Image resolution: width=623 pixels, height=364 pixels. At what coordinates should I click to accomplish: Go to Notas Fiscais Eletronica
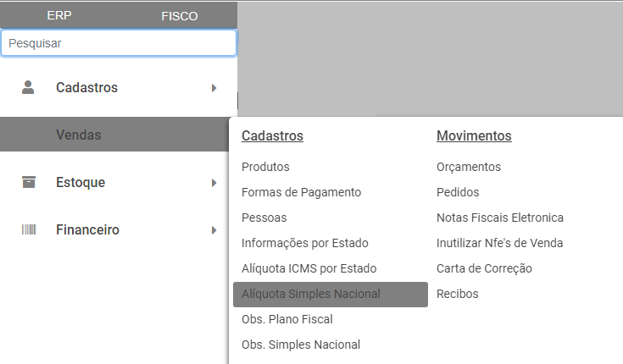pyautogui.click(x=500, y=218)
